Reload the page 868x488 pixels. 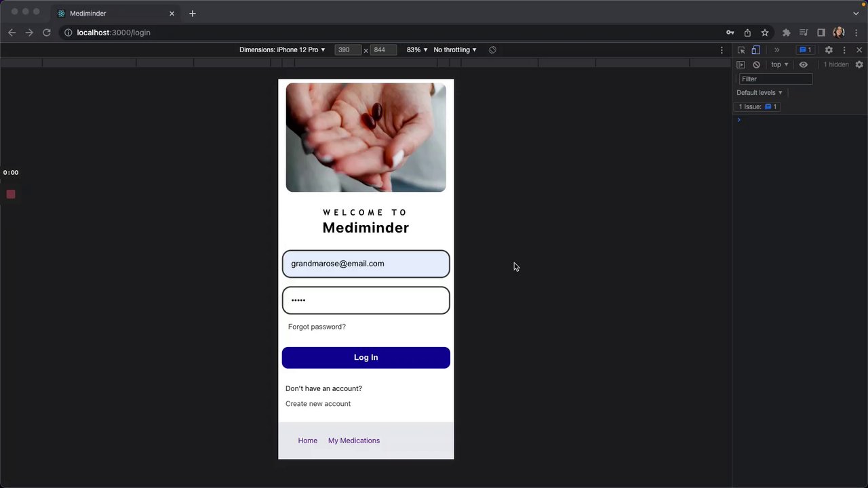click(x=47, y=33)
